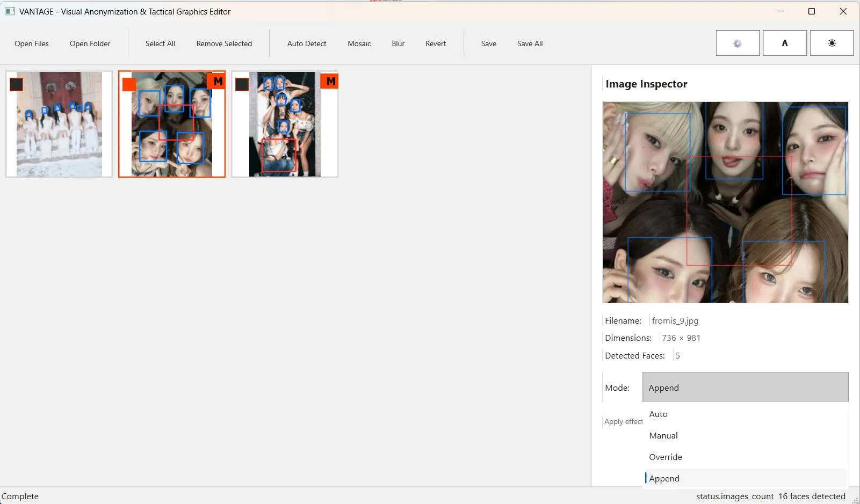Open settings with the gear icon

tap(738, 43)
